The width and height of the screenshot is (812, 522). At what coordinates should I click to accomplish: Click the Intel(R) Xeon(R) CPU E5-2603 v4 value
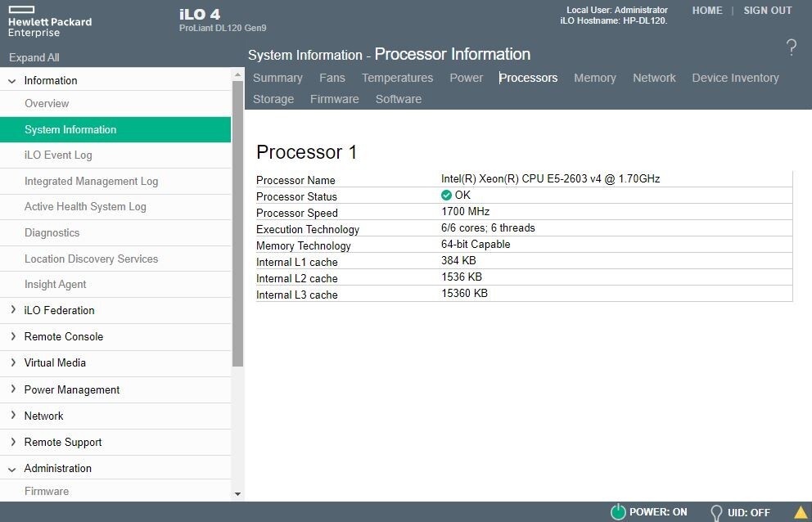[551, 178]
